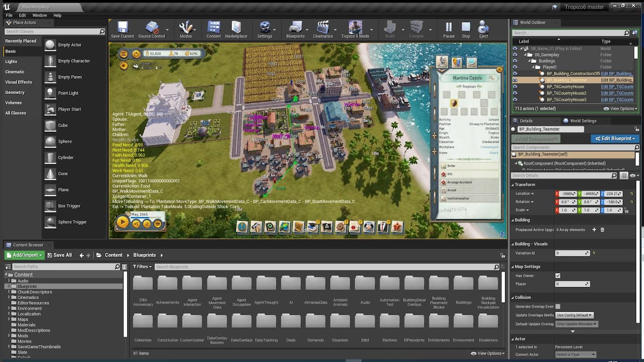Click the Add Component button
Image resolution: width=644 pixels, height=362 pixels.
535,139
